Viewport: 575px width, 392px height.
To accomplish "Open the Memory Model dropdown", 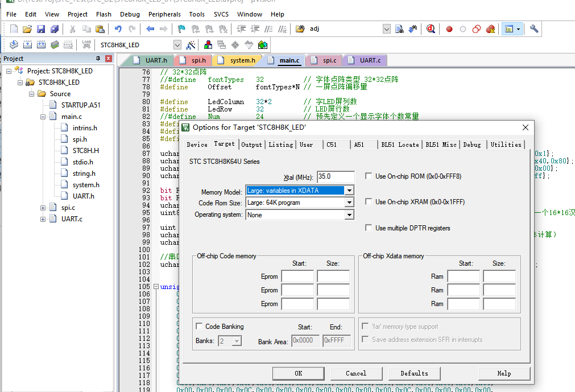I will click(x=349, y=191).
